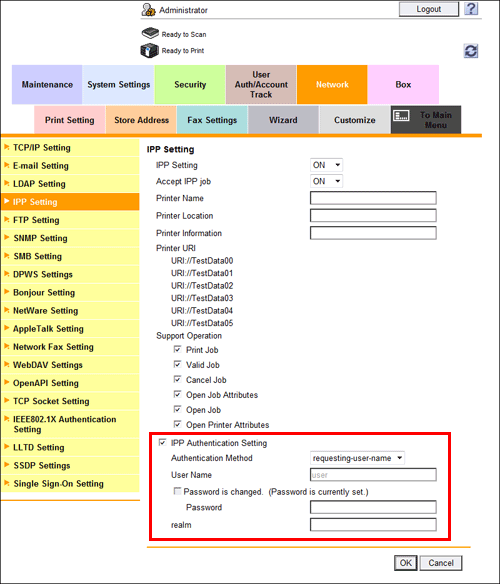
Task: Open SSDP Settings in the sidebar
Action: [70, 466]
